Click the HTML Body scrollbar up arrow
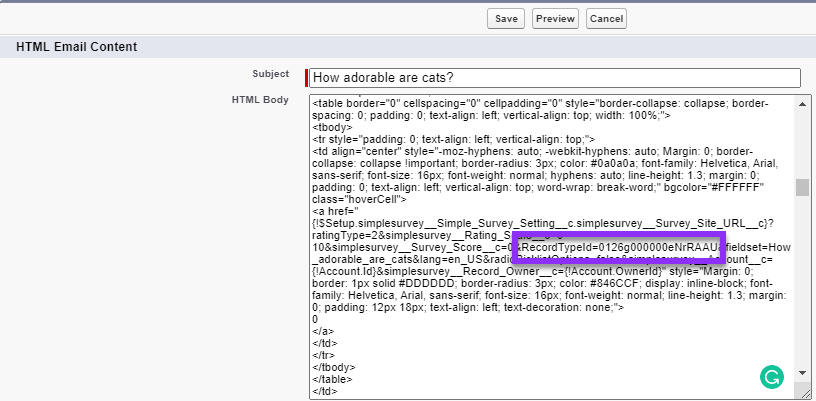Viewport: 816px width, 401px height. coord(802,104)
